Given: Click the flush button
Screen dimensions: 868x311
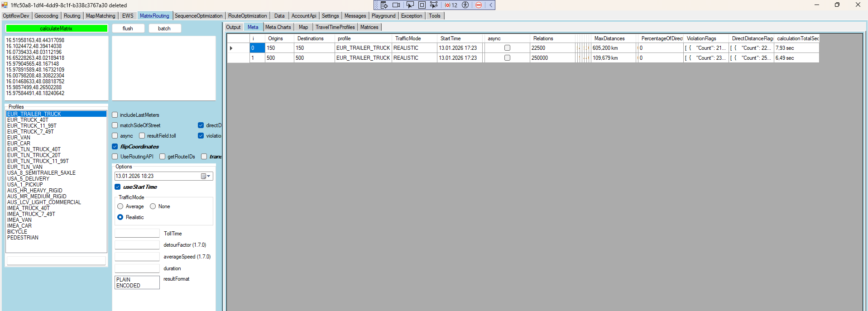Looking at the screenshot, I should coord(128,29).
